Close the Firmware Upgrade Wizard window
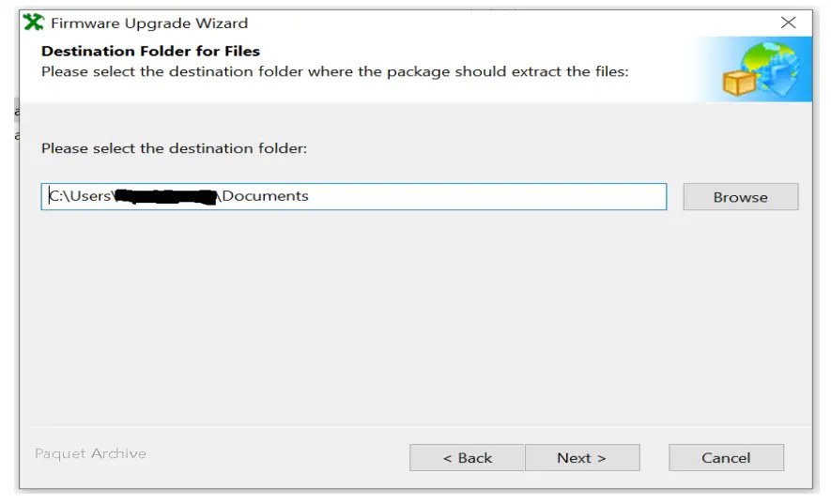Screen dimensions: 831x504 (x=788, y=23)
